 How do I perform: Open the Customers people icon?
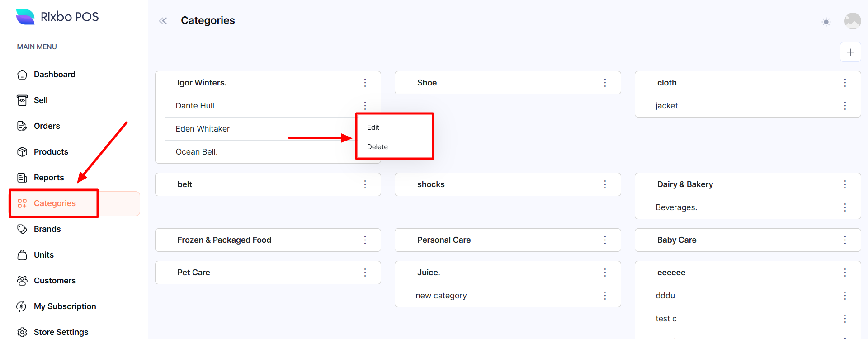click(22, 281)
